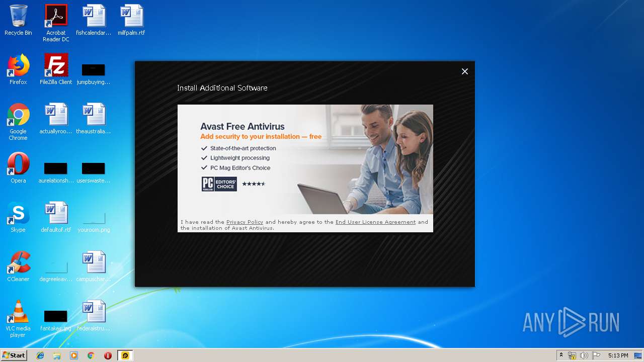Open the network status tray icon
The width and height of the screenshot is (644, 362).
(x=572, y=355)
